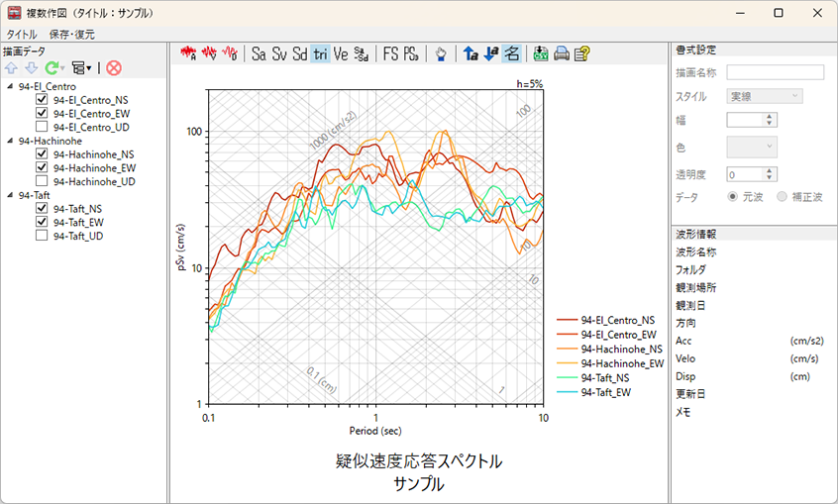Click the 疑似速度応答スペクトル graph title
The image size is (838, 504).
click(x=419, y=461)
